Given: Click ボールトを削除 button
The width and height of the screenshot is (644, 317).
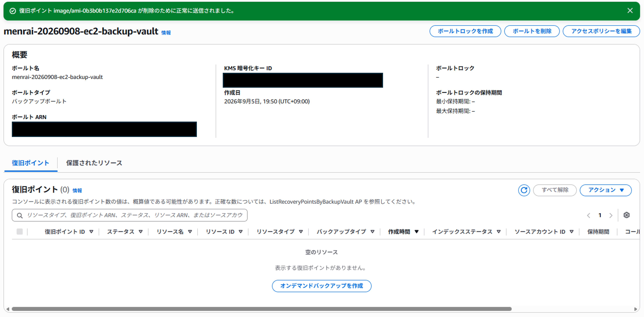Looking at the screenshot, I should coord(532,31).
